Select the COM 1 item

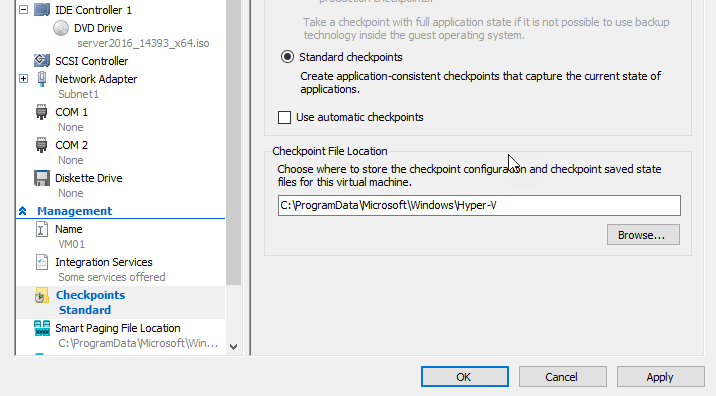point(71,112)
